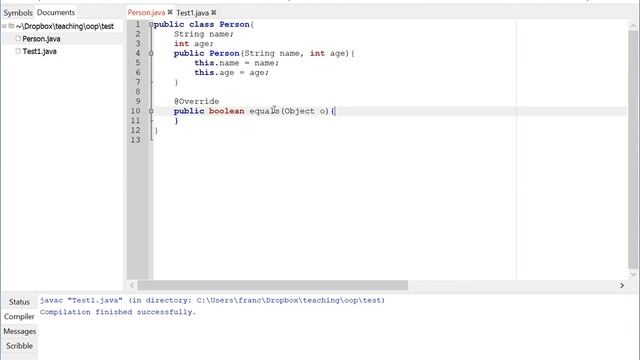Screen dimensions: 640x360
Task: Select the Person.java editor tab
Action: (x=146, y=13)
